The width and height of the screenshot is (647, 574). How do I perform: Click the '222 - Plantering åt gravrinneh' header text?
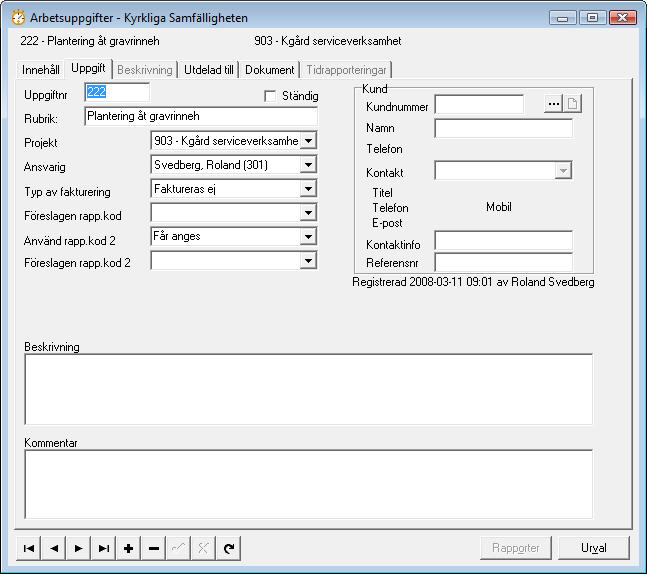90,41
